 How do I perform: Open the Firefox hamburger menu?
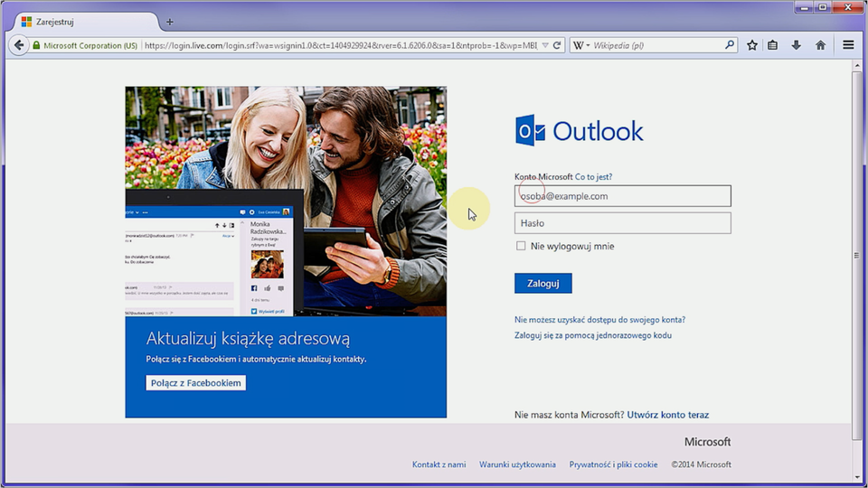pos(848,45)
